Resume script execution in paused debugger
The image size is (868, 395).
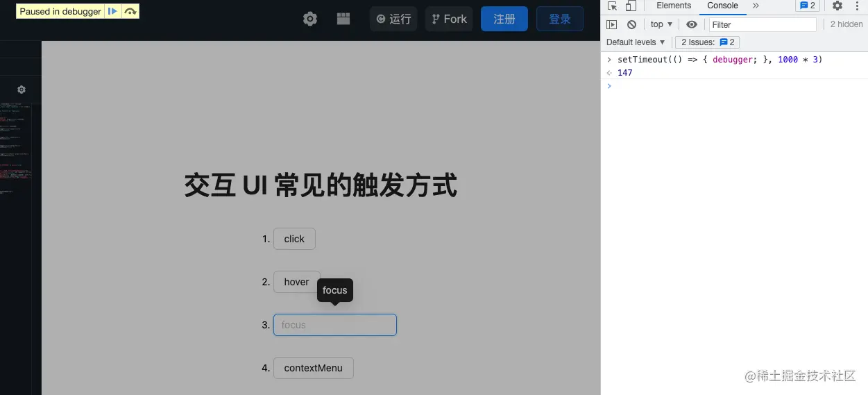point(112,11)
